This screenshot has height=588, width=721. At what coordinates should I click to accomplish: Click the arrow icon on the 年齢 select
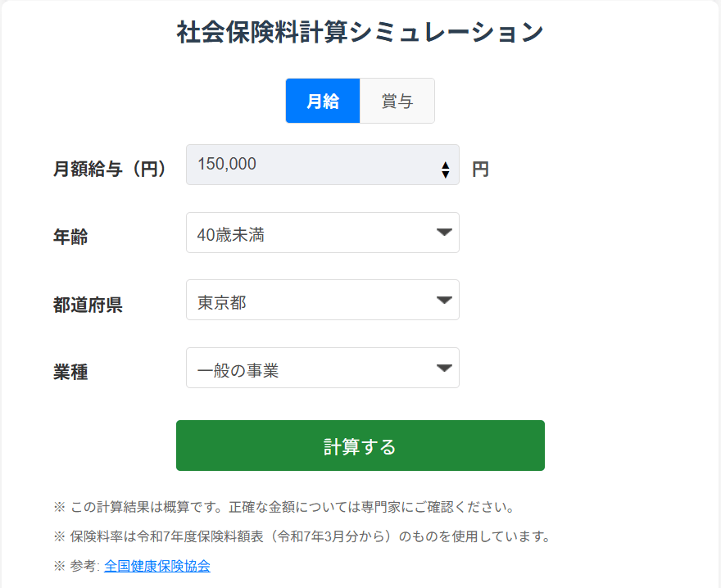[x=444, y=233]
